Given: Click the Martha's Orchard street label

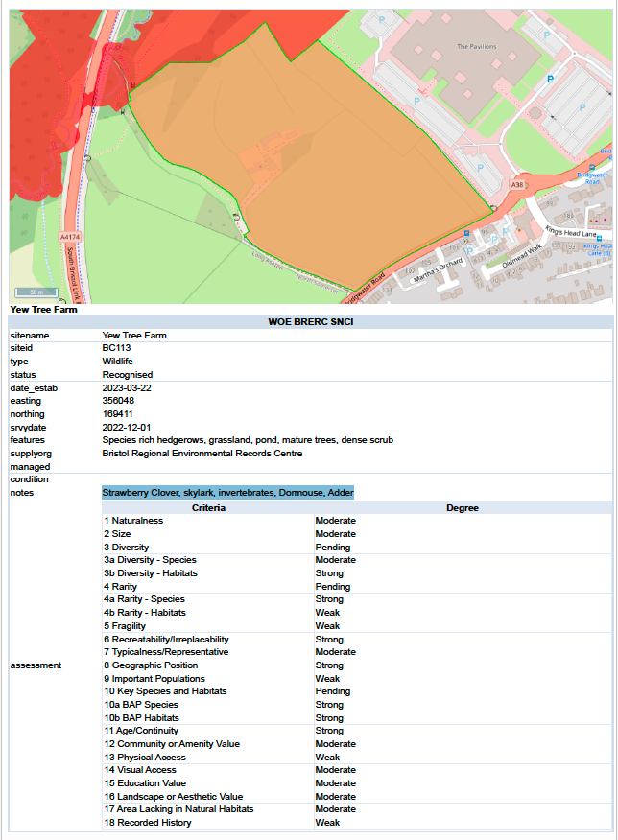Looking at the screenshot, I should pos(438,270).
